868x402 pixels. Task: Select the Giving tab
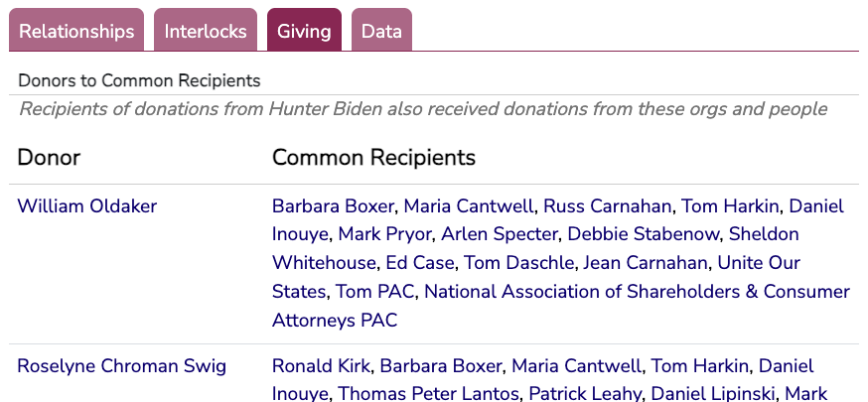(x=304, y=31)
